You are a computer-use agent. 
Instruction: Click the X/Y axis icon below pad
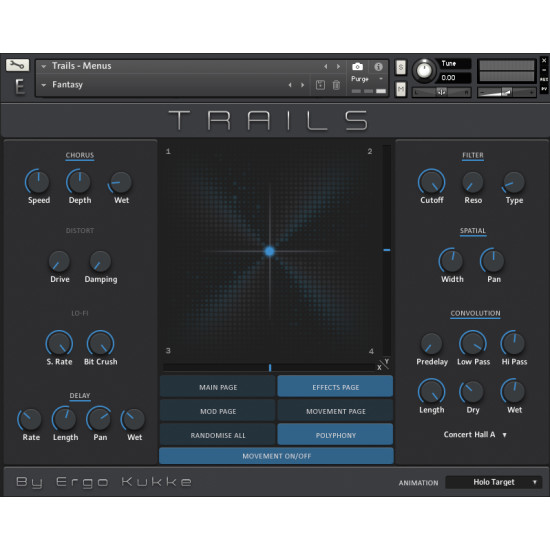click(383, 364)
